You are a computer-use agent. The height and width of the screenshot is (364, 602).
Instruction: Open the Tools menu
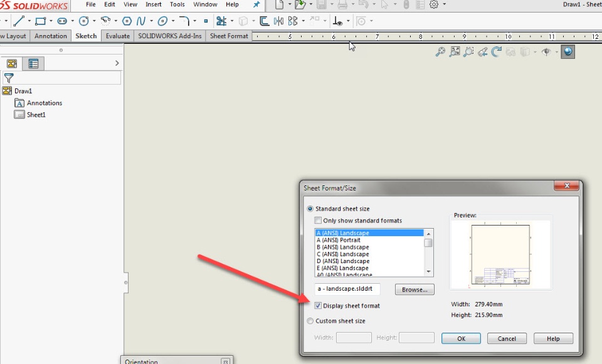pos(177,4)
